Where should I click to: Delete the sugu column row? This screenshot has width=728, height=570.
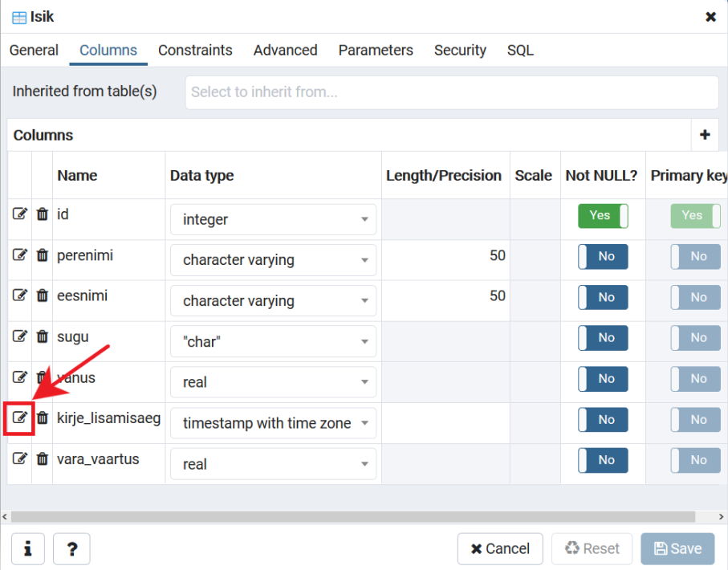click(x=43, y=336)
